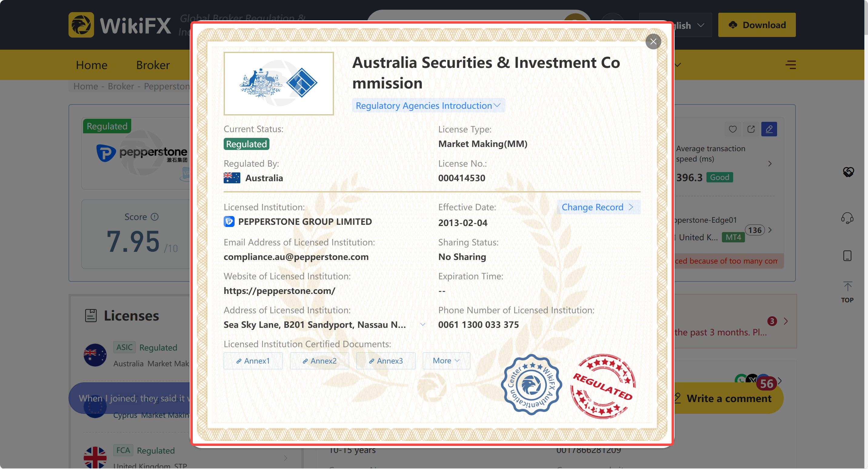Click the Score info icon
868x469 pixels.
155,217
